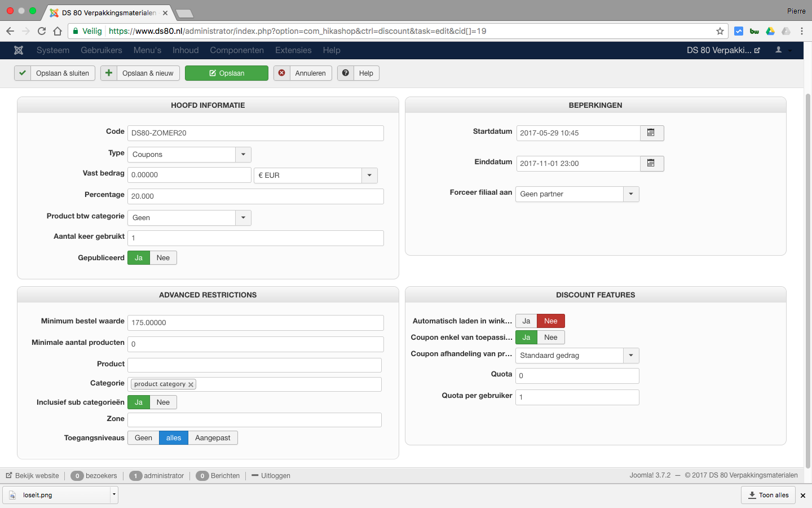Click the blue checkmark extension icon
The width and height of the screenshot is (812, 508).
[x=739, y=31]
